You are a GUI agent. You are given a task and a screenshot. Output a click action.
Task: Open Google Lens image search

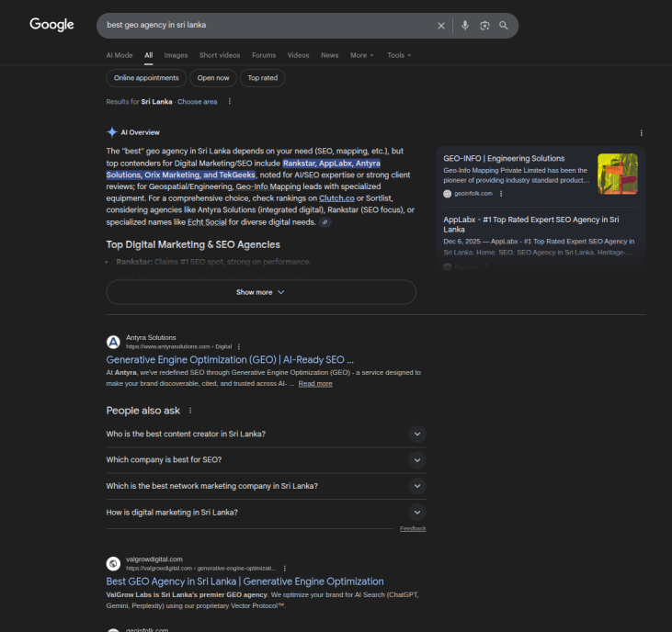pos(484,26)
